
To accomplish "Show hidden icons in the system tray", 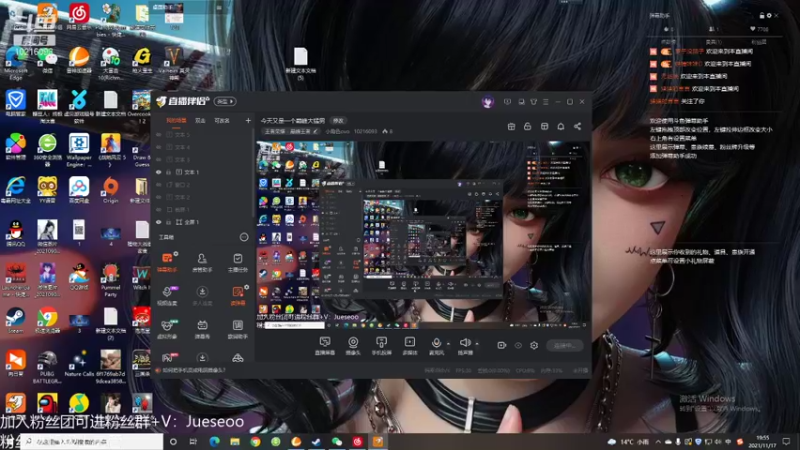I will pyautogui.click(x=658, y=441).
